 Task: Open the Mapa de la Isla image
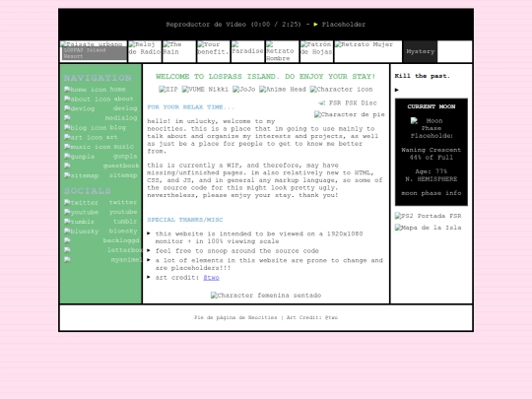(428, 228)
